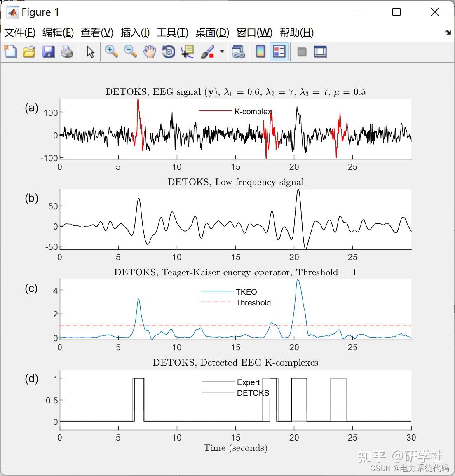
Task: Open a saved figure file
Action: click(x=29, y=52)
